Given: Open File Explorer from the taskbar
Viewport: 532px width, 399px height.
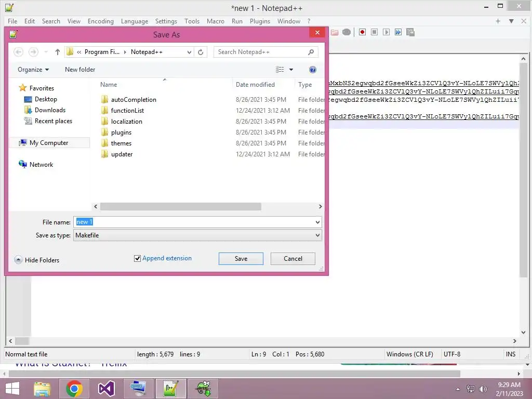Looking at the screenshot, I should (x=42, y=389).
